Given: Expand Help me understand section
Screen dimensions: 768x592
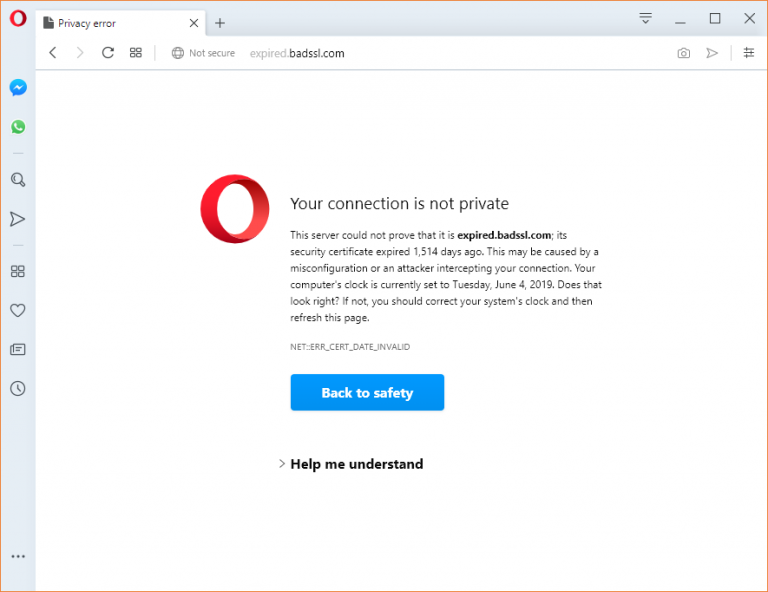Looking at the screenshot, I should tap(351, 464).
